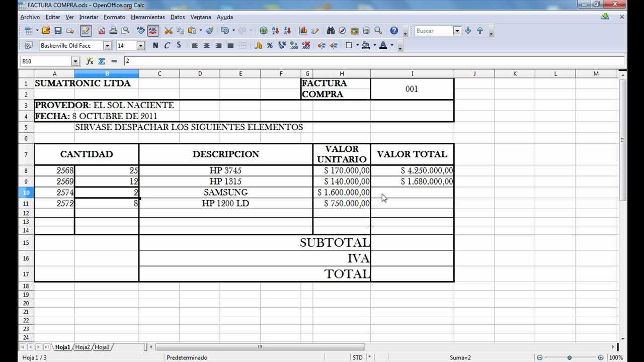The width and height of the screenshot is (644, 362).
Task: Justify cell text
Action: coord(230,45)
